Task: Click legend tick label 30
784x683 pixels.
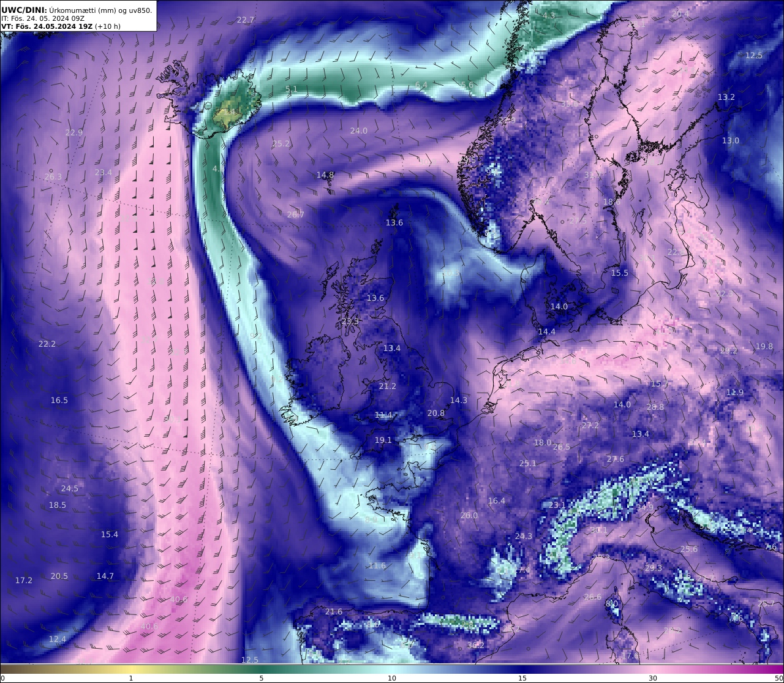Action: (x=653, y=677)
